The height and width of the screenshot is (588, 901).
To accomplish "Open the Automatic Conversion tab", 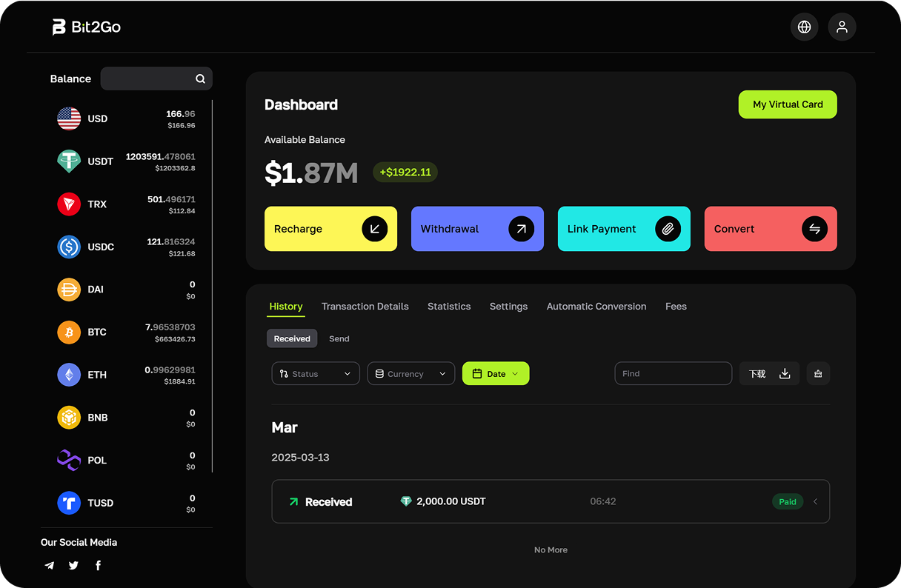I will tap(596, 307).
